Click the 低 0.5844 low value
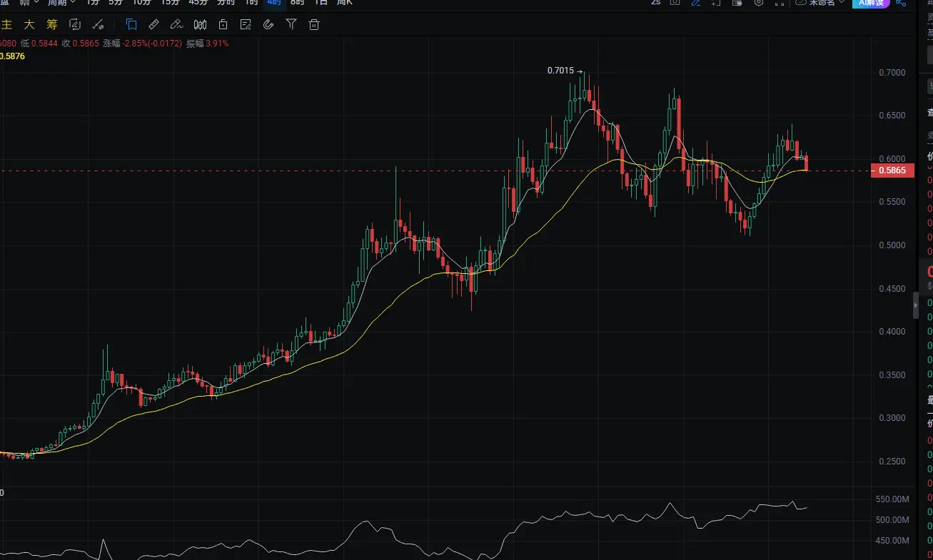The image size is (933, 560). pos(39,44)
